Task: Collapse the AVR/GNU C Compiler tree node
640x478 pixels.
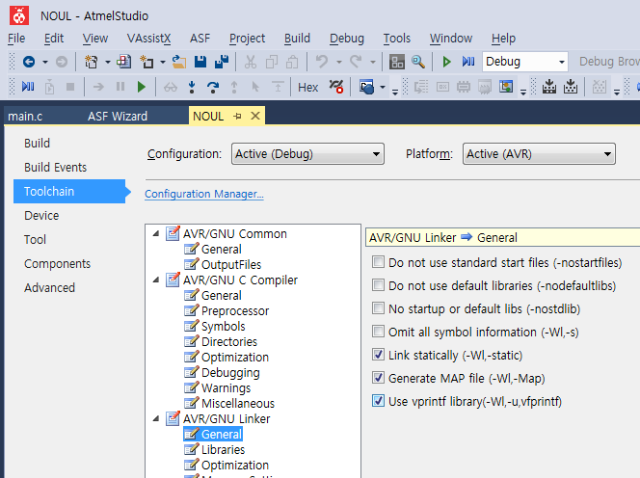Action: click(x=156, y=280)
